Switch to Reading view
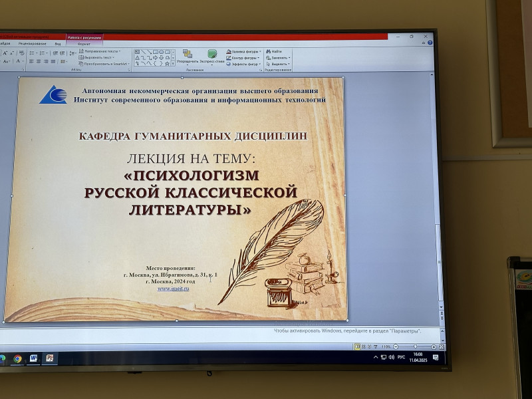The image size is (532, 399). point(370,346)
